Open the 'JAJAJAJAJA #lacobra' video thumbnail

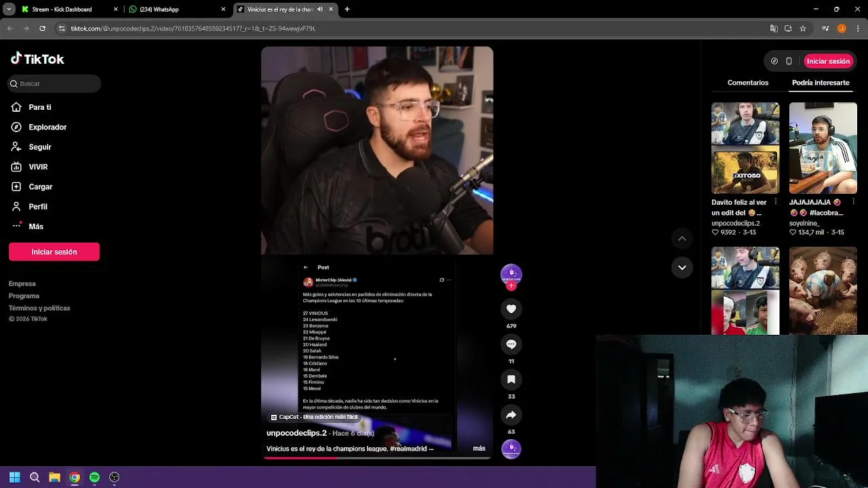[x=823, y=148]
